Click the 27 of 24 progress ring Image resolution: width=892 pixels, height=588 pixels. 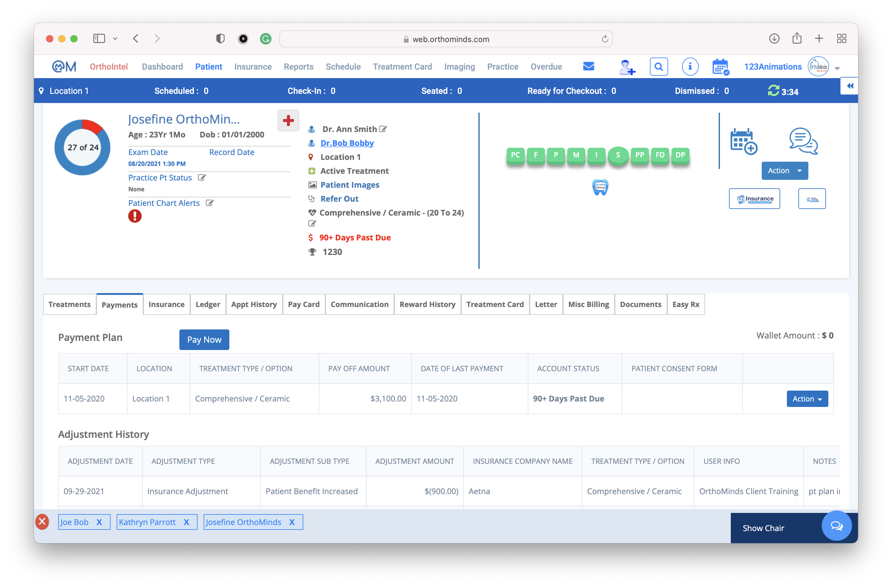coord(82,147)
